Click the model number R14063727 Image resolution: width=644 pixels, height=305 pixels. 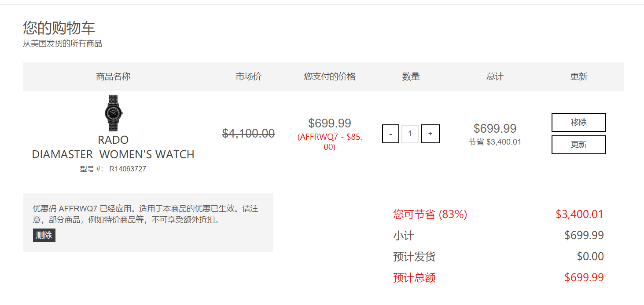(x=128, y=169)
